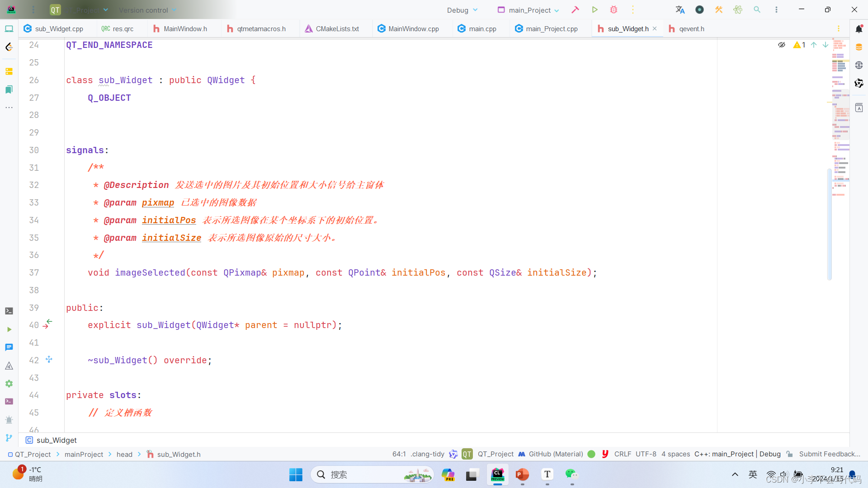Show hidden editor tabs dots menu

pos(838,28)
